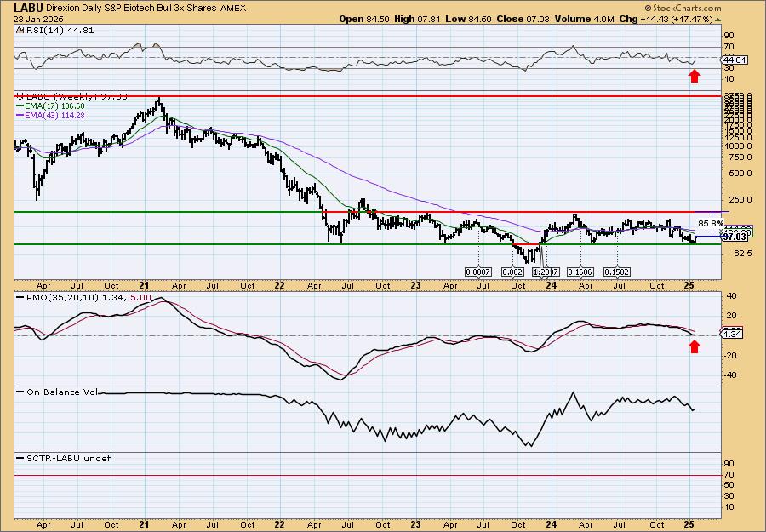Click the 70 label on the SCTR axis

pos(729,475)
